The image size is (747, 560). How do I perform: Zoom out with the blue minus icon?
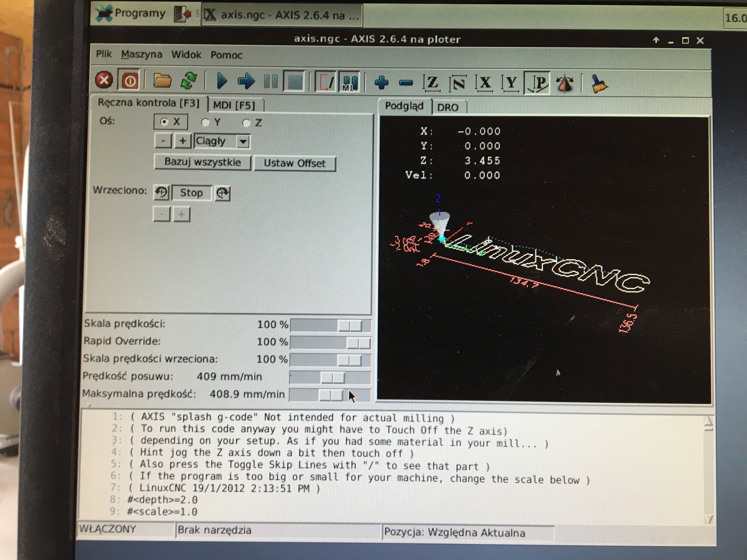pyautogui.click(x=406, y=83)
